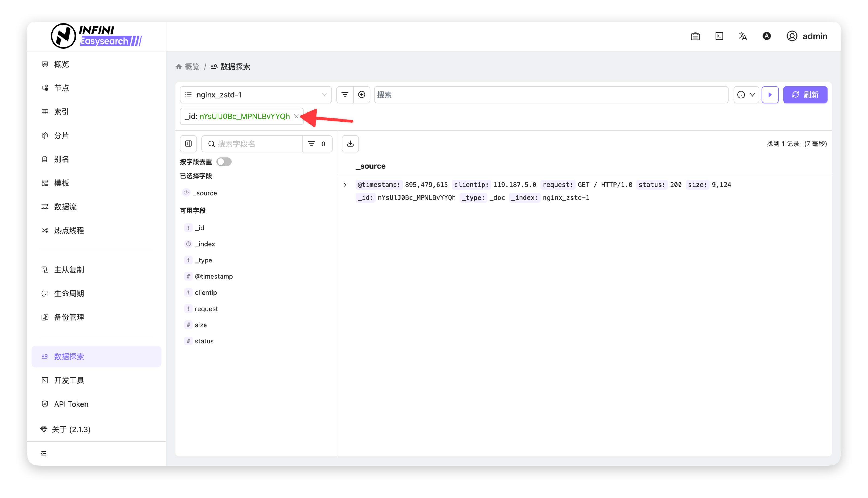Open the language translation icon

742,36
